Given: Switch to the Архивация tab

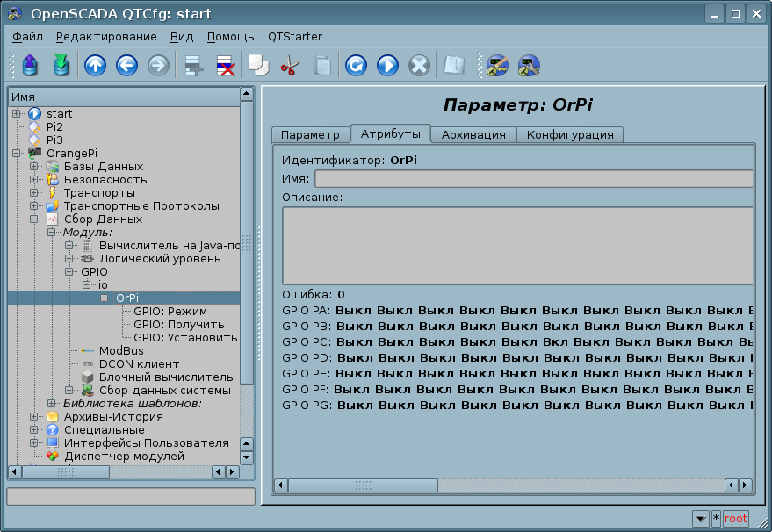Looking at the screenshot, I should (x=473, y=134).
